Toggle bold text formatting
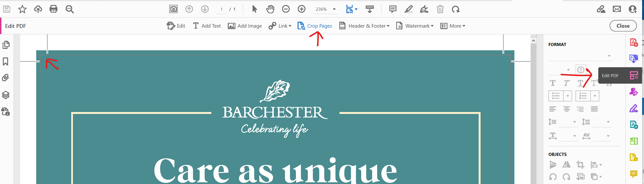 point(553,83)
